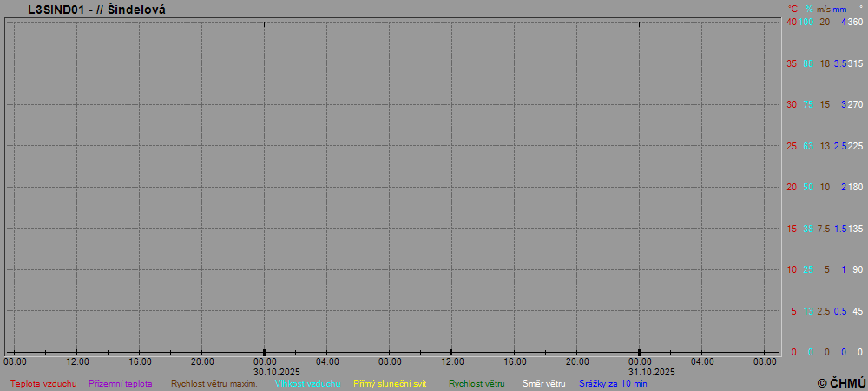This screenshot has height=391, width=868.
Task: Click the 00:00 tick above 30.10.2025
Action: pyautogui.click(x=265, y=361)
